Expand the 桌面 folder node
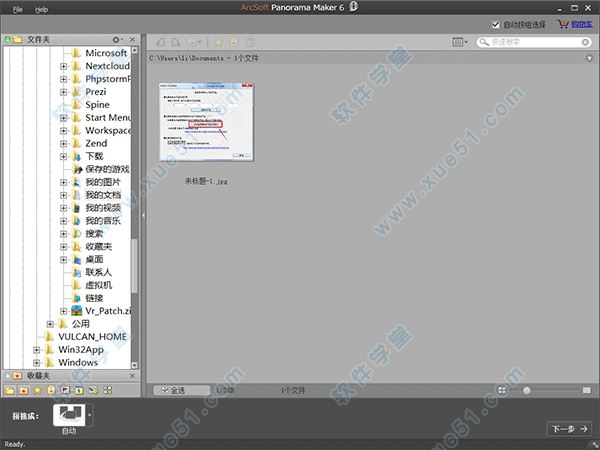600x450 pixels. tap(64, 260)
